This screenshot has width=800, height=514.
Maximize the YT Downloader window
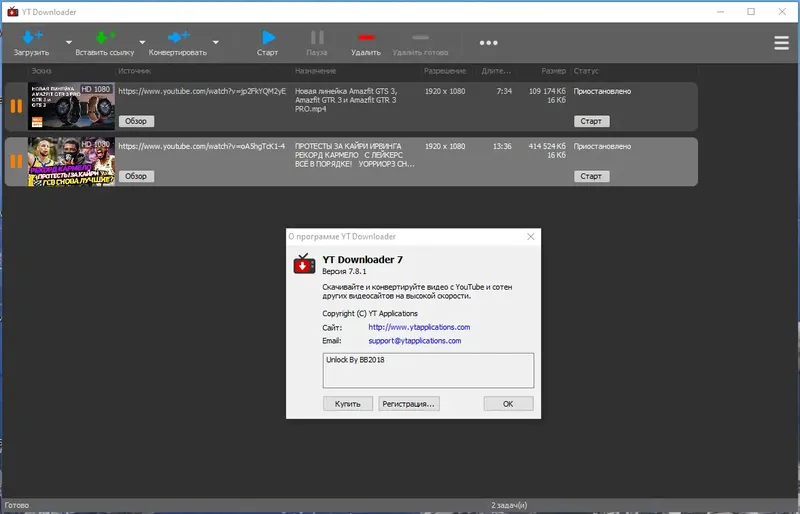click(751, 12)
